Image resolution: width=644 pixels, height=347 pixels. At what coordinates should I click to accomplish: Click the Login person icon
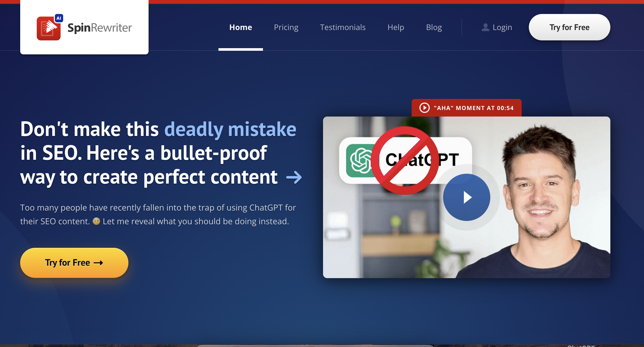485,27
